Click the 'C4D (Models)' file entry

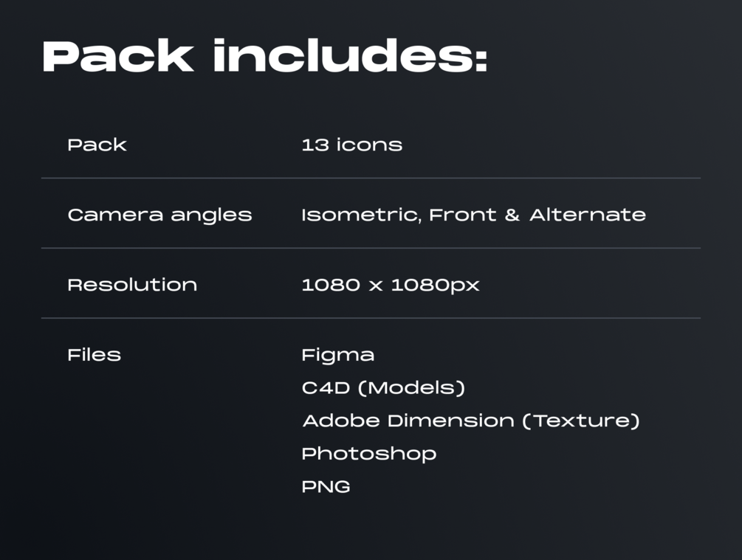click(383, 388)
